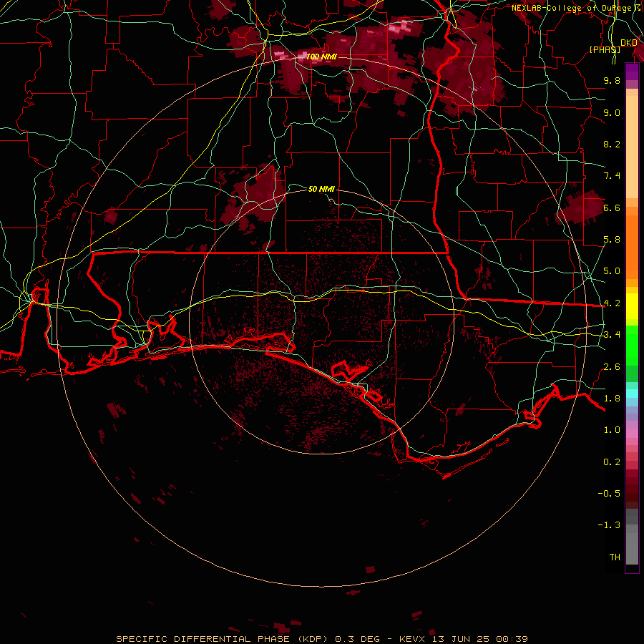Pick the pink band near 1.0

[x=632, y=434]
